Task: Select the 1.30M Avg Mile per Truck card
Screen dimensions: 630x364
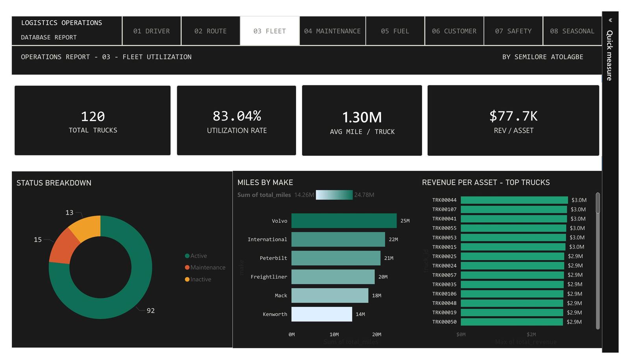Action: tap(362, 120)
